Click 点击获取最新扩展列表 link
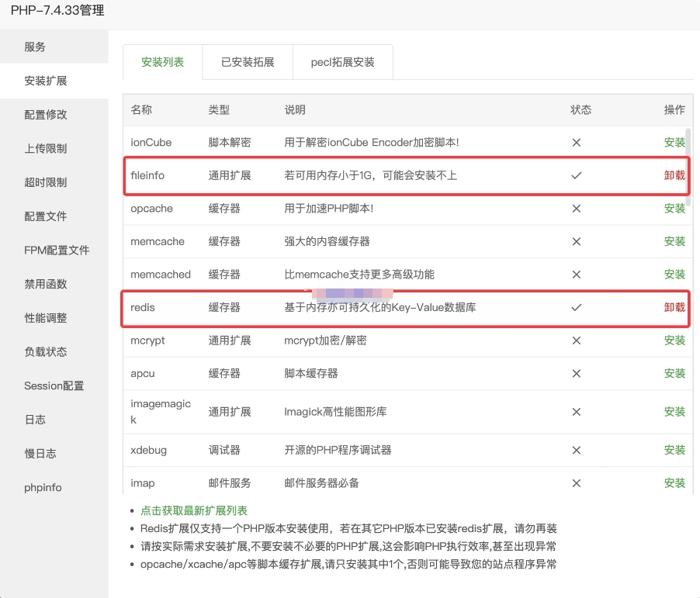This screenshot has height=598, width=700. (194, 510)
